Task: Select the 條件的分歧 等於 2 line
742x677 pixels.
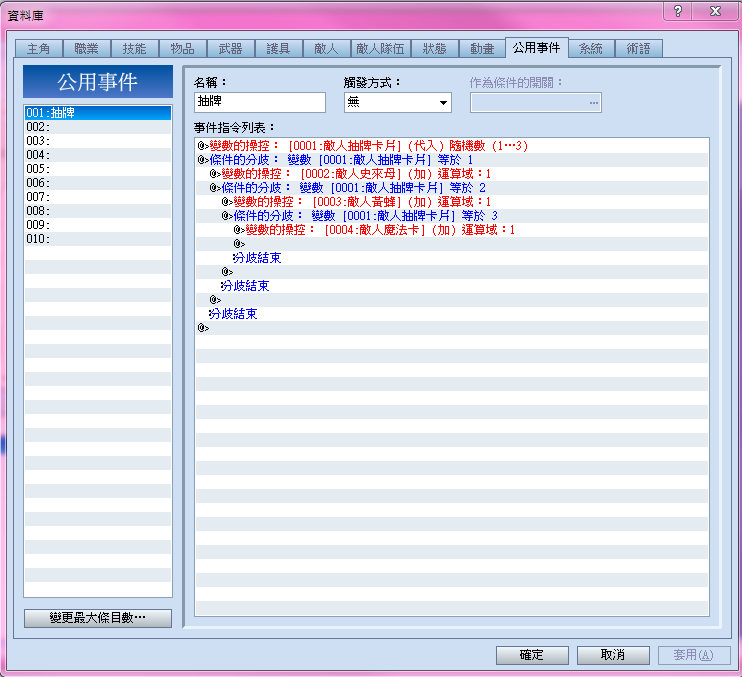Action: pos(452,187)
